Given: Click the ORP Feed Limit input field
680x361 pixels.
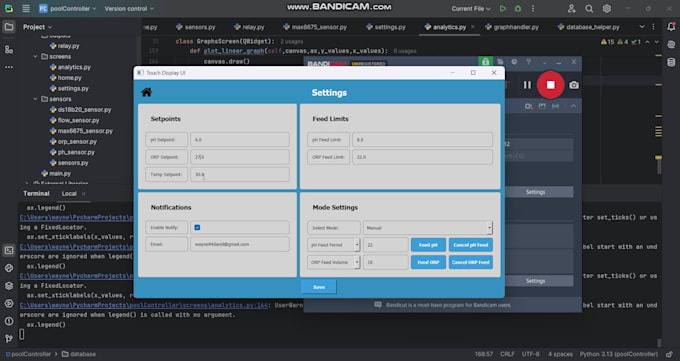Looking at the screenshot, I should (422, 157).
